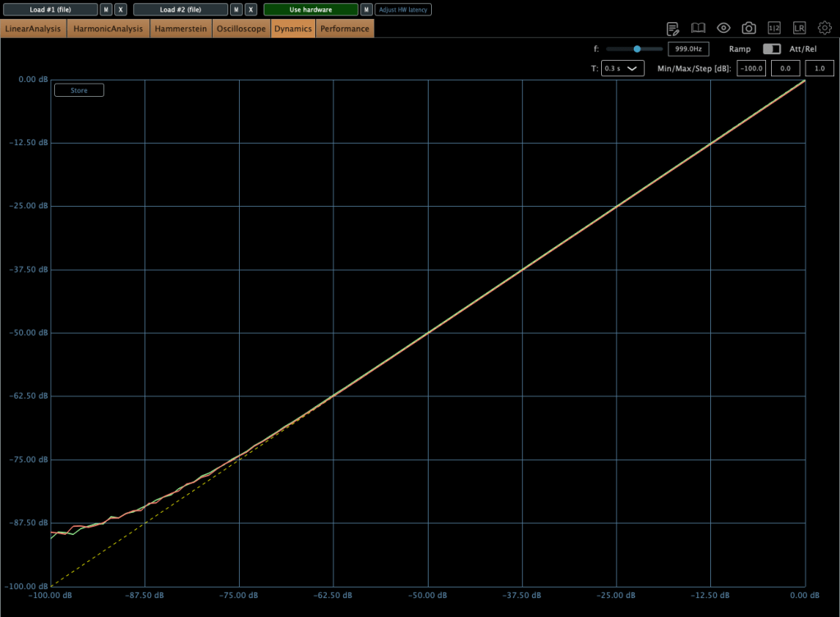Click the X button beside Load #1
Image resolution: width=840 pixels, height=617 pixels.
click(x=121, y=10)
